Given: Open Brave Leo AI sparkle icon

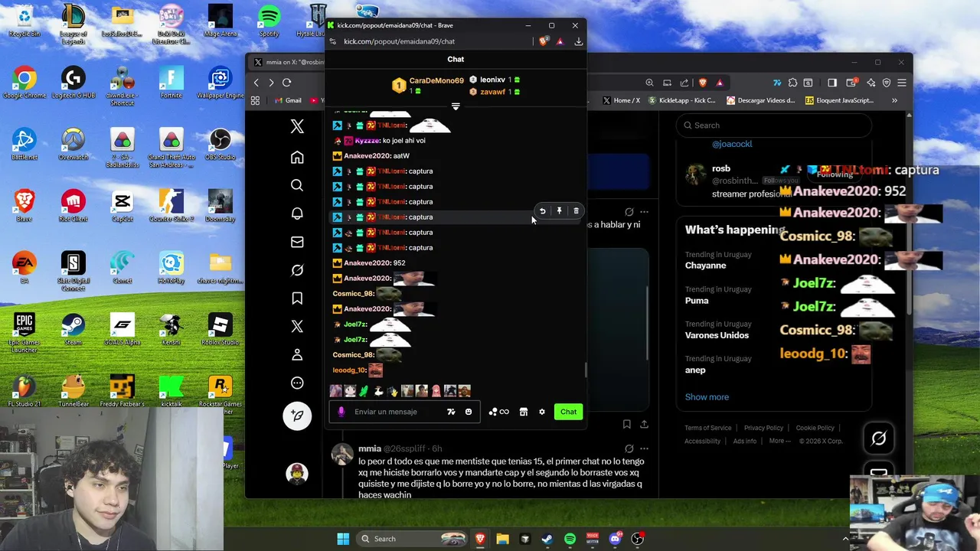Looking at the screenshot, I should click(871, 83).
